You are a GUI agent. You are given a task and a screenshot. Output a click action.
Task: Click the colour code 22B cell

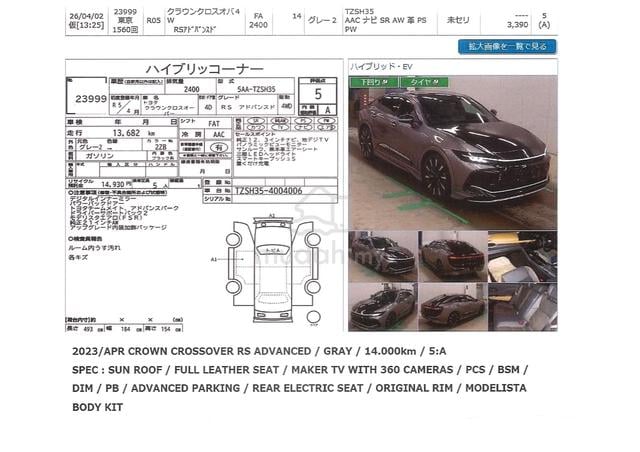pyautogui.click(x=160, y=147)
